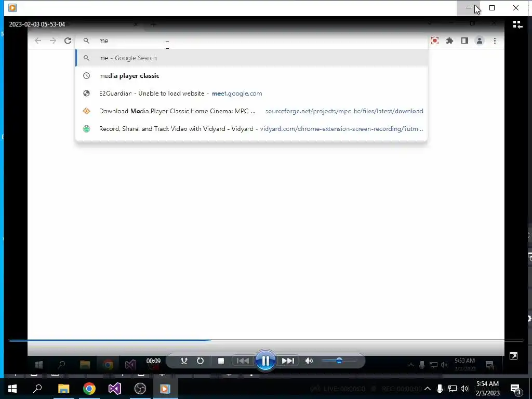Select the Vidyard Record, Share, and Track suggestion
Viewport: 532px width, 399px height.
point(251,129)
